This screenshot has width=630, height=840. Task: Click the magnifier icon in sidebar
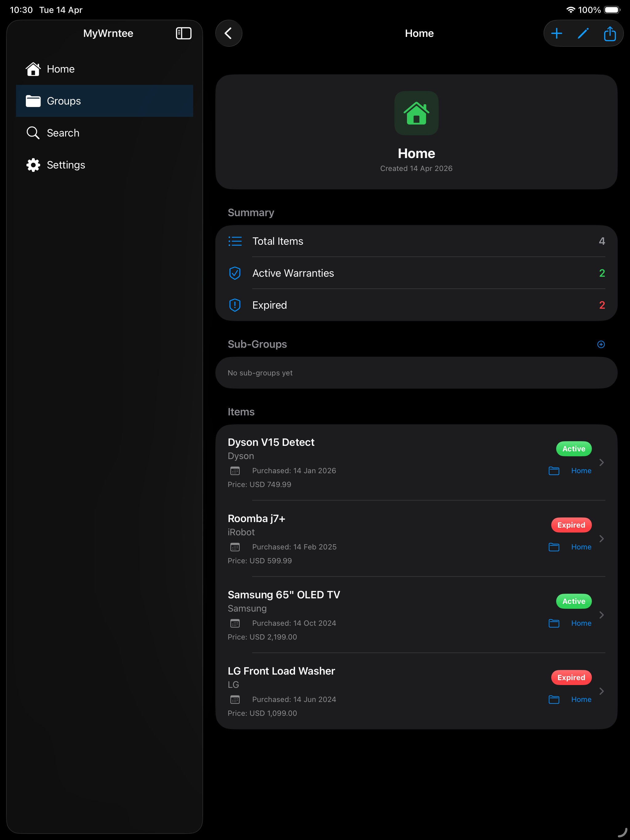point(33,133)
